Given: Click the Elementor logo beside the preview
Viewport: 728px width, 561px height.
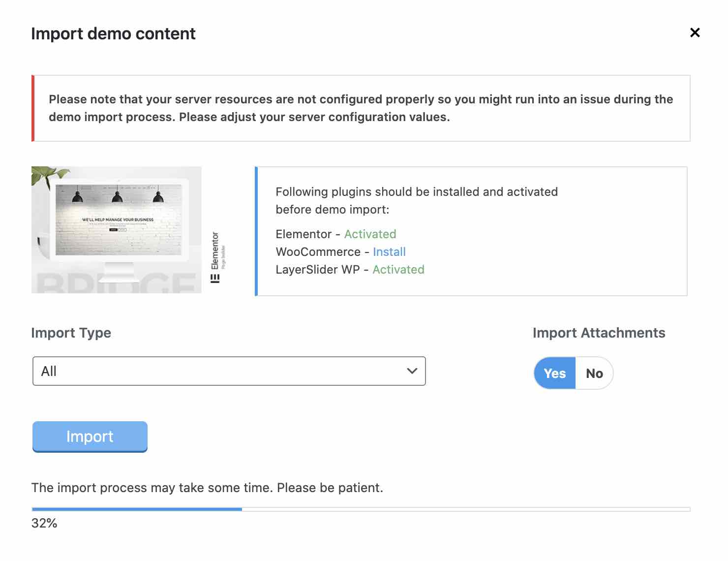Looking at the screenshot, I should point(215,257).
